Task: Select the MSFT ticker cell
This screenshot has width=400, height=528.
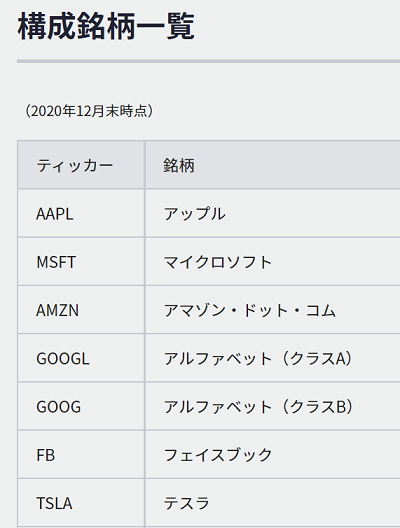Action: pyautogui.click(x=81, y=262)
